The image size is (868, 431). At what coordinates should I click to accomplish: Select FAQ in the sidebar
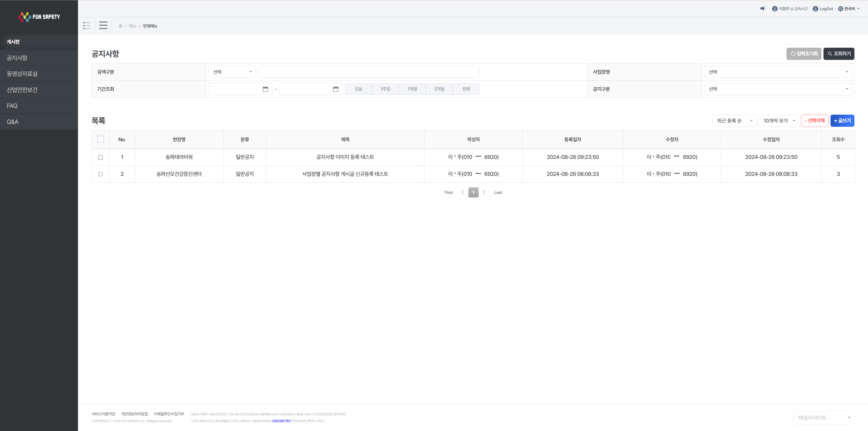(39, 106)
